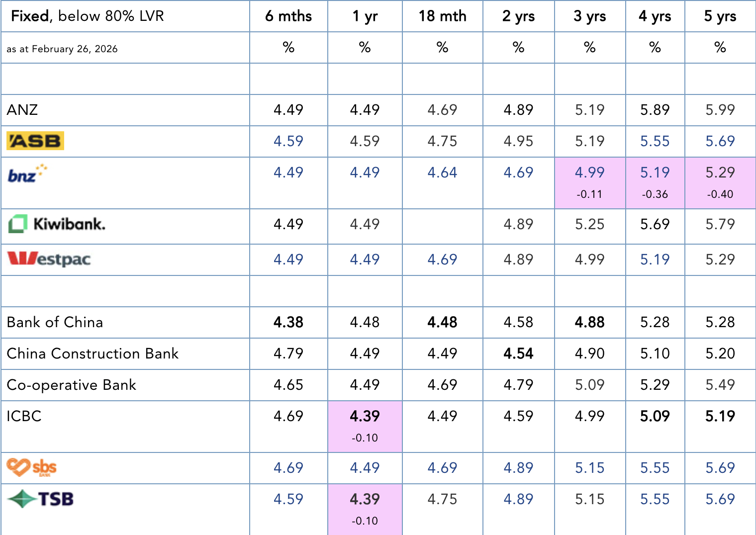Click SBS's 6 months rate 4.69
The height and width of the screenshot is (535, 756).
point(288,468)
